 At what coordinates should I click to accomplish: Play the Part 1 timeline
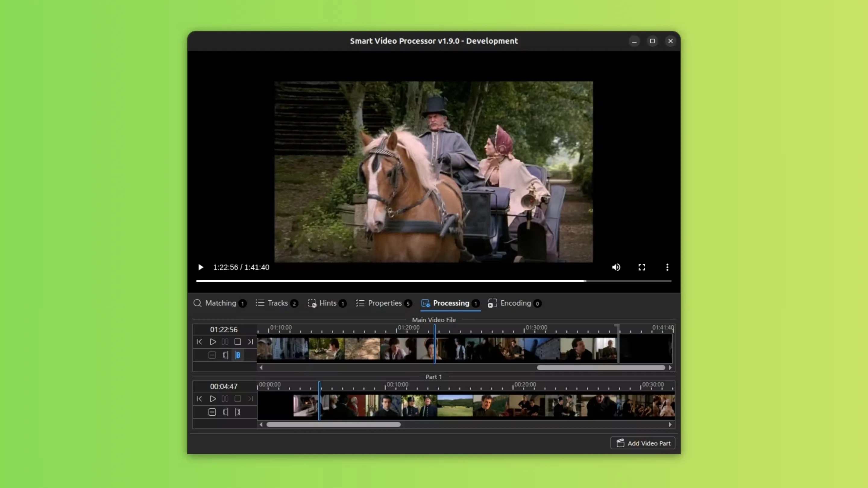[212, 399]
